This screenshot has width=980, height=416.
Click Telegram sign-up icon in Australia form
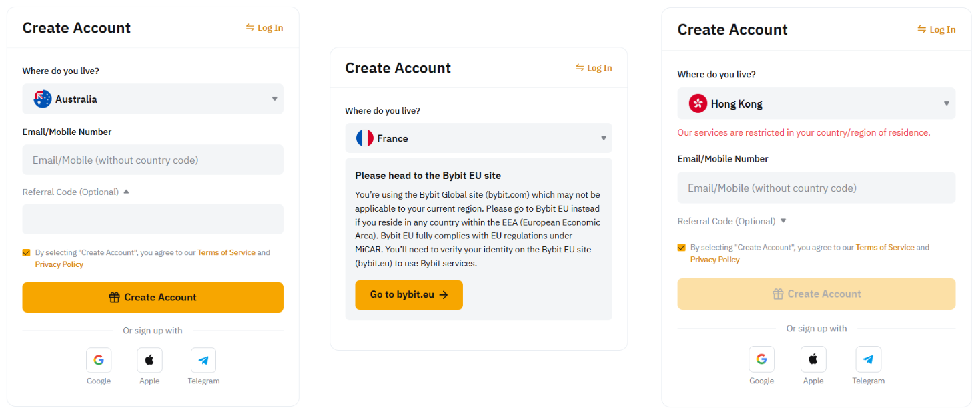point(203,361)
